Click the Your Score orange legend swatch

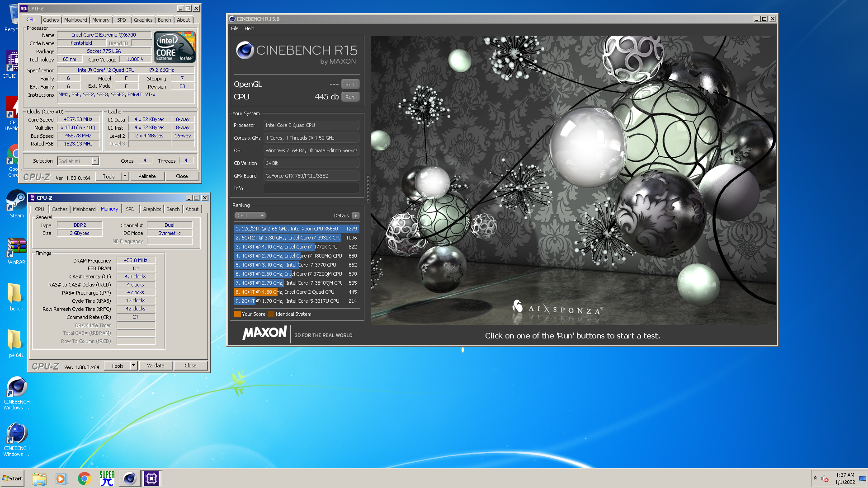pyautogui.click(x=237, y=314)
